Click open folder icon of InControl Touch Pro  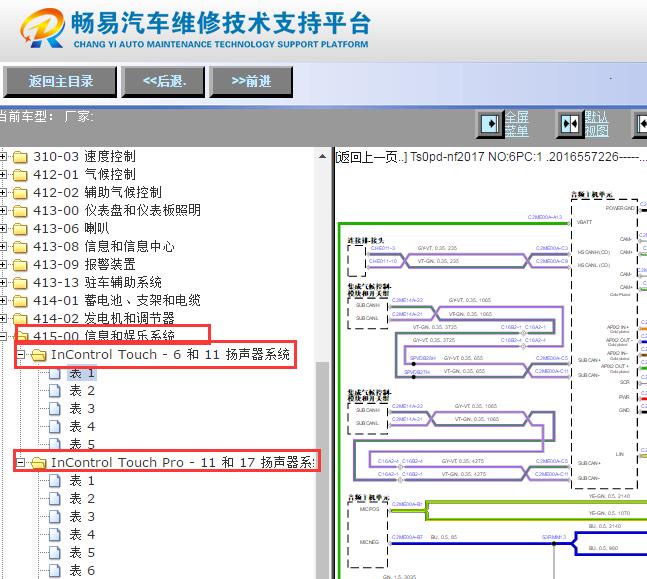coord(38,463)
